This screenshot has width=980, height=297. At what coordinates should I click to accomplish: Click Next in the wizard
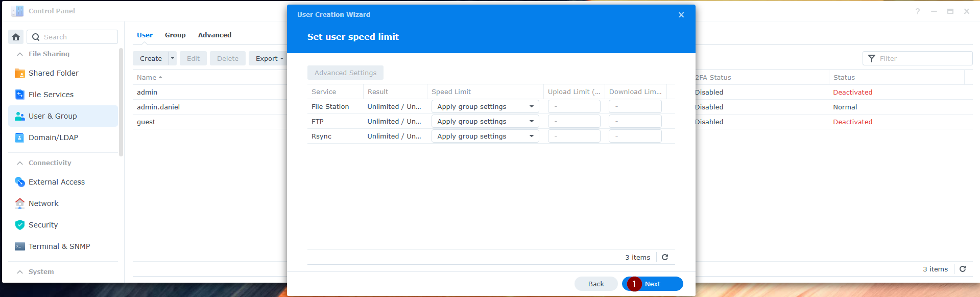click(x=652, y=284)
